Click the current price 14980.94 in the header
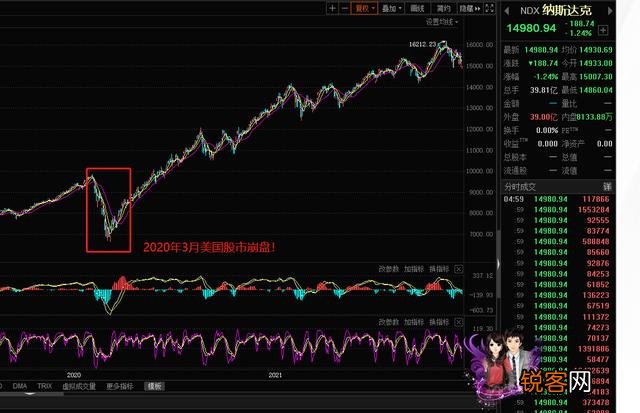The width and height of the screenshot is (640, 413). (x=531, y=28)
